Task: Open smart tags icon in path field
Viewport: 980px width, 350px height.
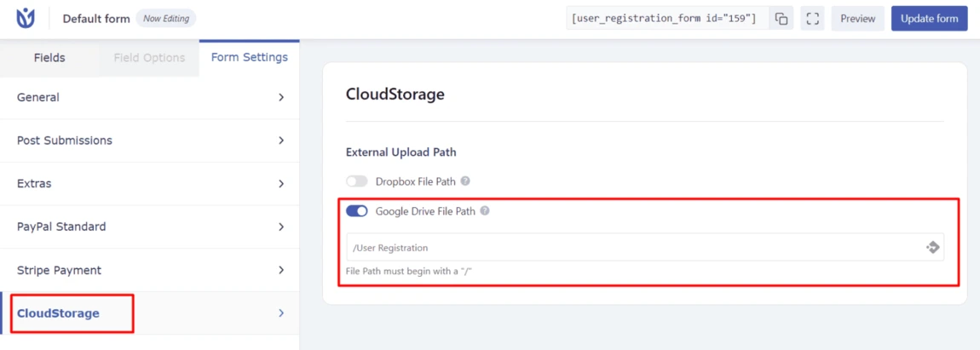Action: 932,248
